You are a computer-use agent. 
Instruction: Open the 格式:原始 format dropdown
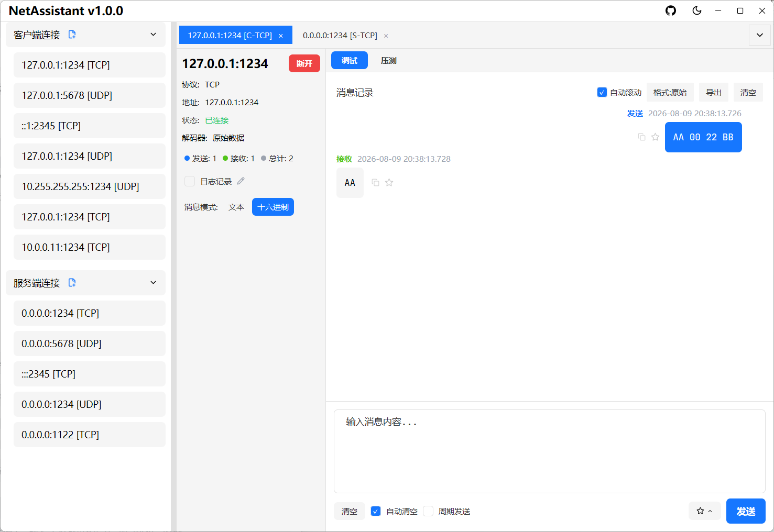[670, 93]
